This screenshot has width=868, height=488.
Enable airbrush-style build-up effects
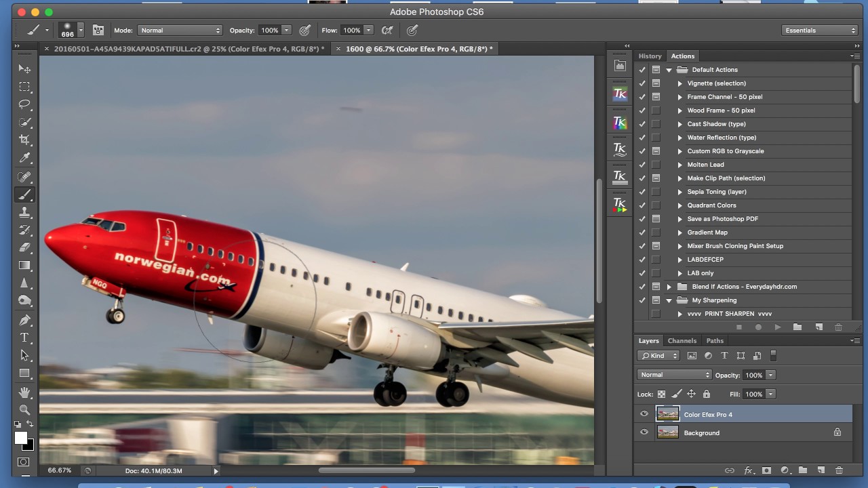pos(387,30)
